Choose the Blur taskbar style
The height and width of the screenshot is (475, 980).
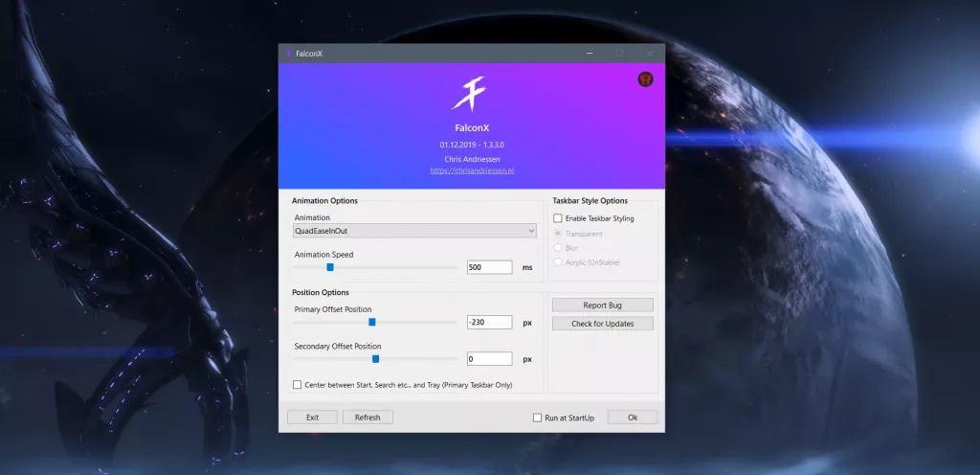[x=558, y=248]
